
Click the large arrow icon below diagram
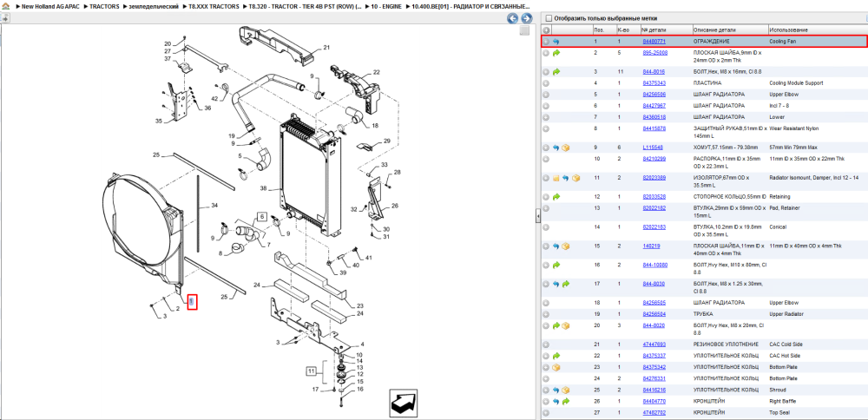pos(404,403)
